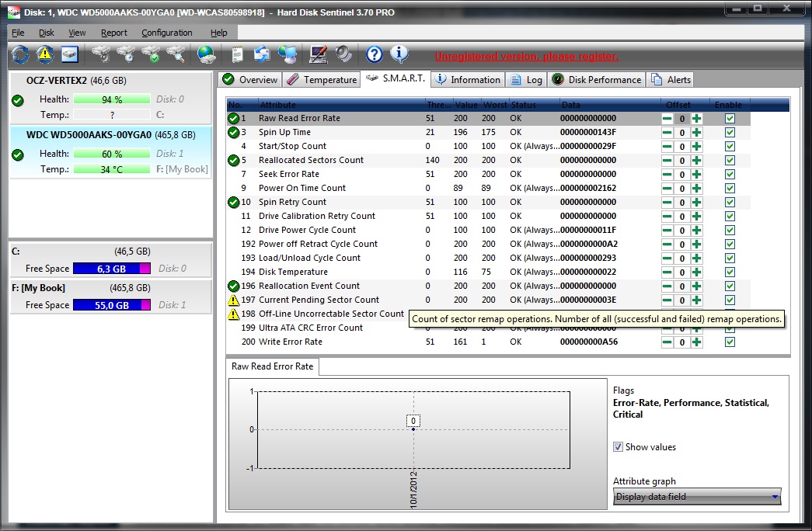Switch to the Temperature tab
The height and width of the screenshot is (531, 812).
(x=322, y=80)
